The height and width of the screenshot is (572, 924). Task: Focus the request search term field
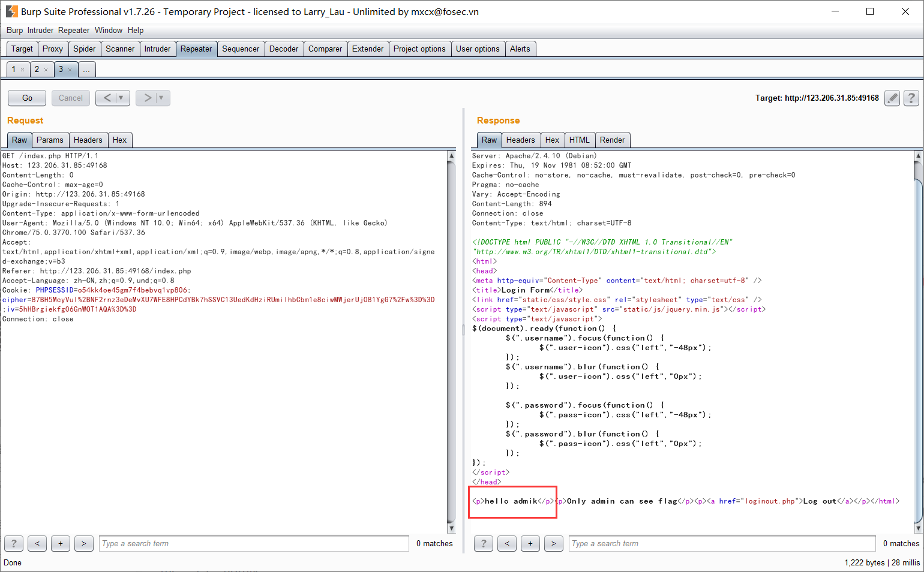tap(254, 543)
